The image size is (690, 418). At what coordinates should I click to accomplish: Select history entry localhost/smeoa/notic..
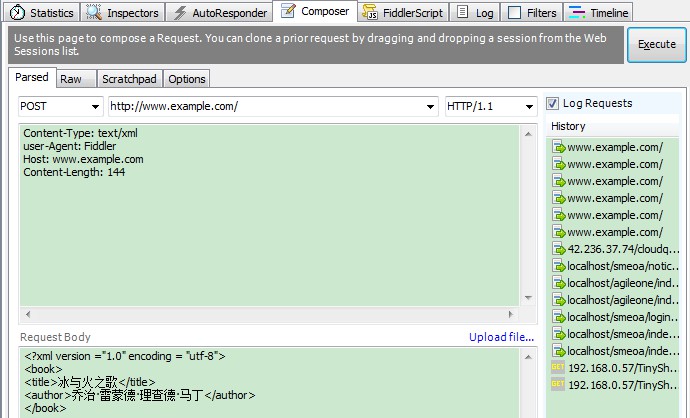(x=616, y=266)
